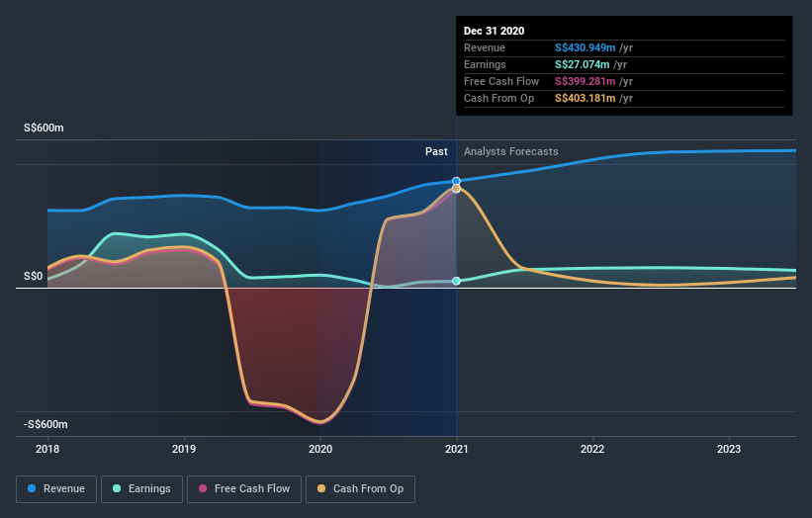Image resolution: width=812 pixels, height=518 pixels.
Task: Toggle the Revenue series legend button
Action: coord(56,489)
